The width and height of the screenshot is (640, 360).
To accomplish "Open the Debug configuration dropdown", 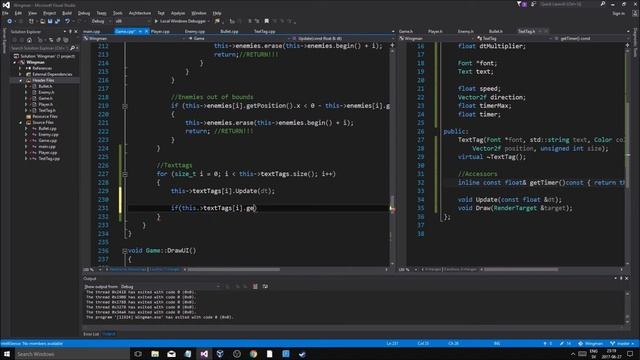I will pos(101,21).
